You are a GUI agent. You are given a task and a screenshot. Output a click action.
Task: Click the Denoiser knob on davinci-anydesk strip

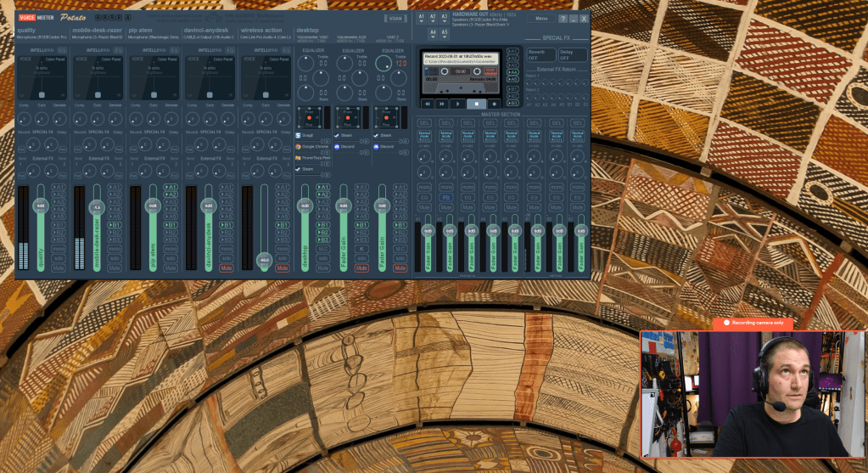[227, 118]
